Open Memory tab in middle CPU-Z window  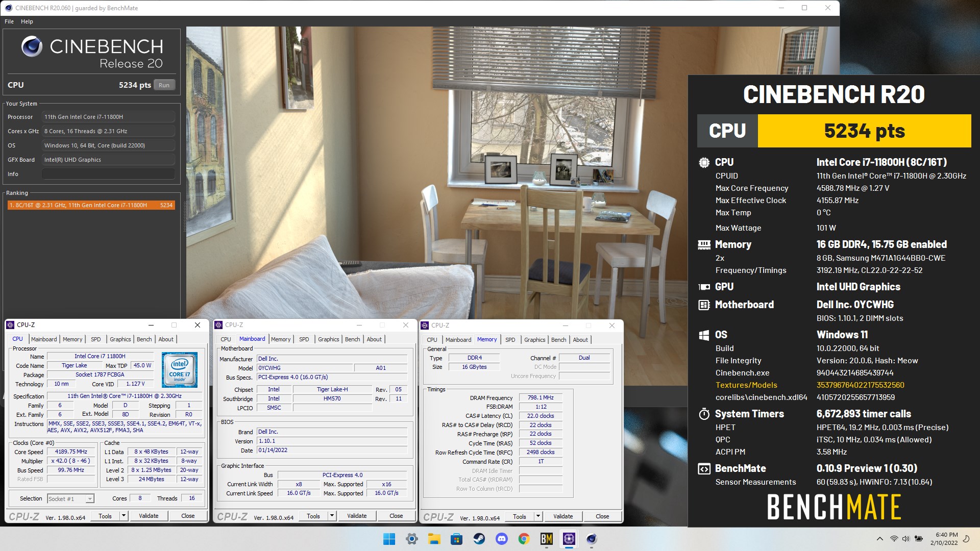pyautogui.click(x=281, y=339)
